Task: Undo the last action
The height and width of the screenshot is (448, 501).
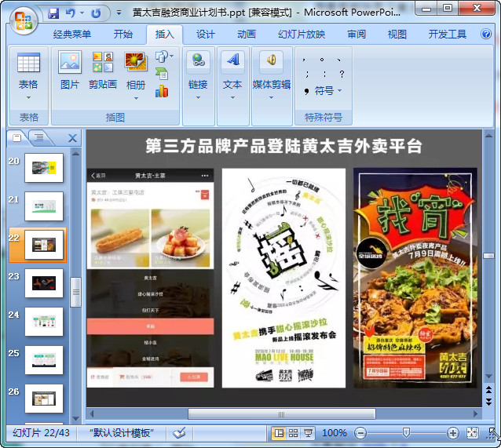Action: pyautogui.click(x=71, y=13)
